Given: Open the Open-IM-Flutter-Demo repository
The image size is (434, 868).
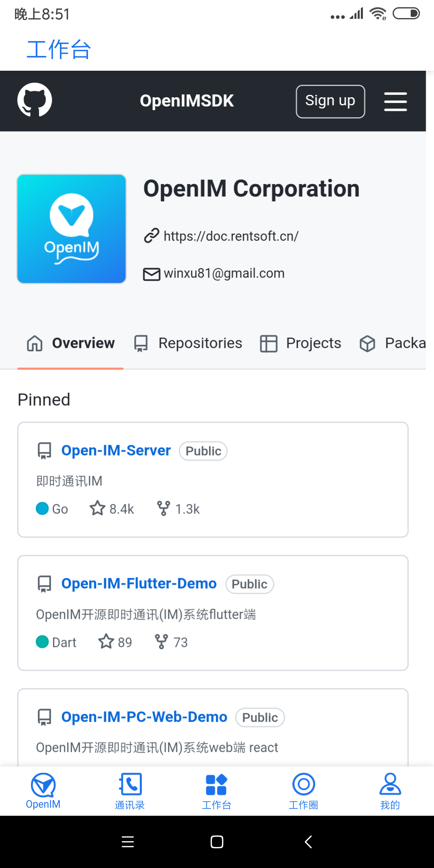Looking at the screenshot, I should 139,583.
